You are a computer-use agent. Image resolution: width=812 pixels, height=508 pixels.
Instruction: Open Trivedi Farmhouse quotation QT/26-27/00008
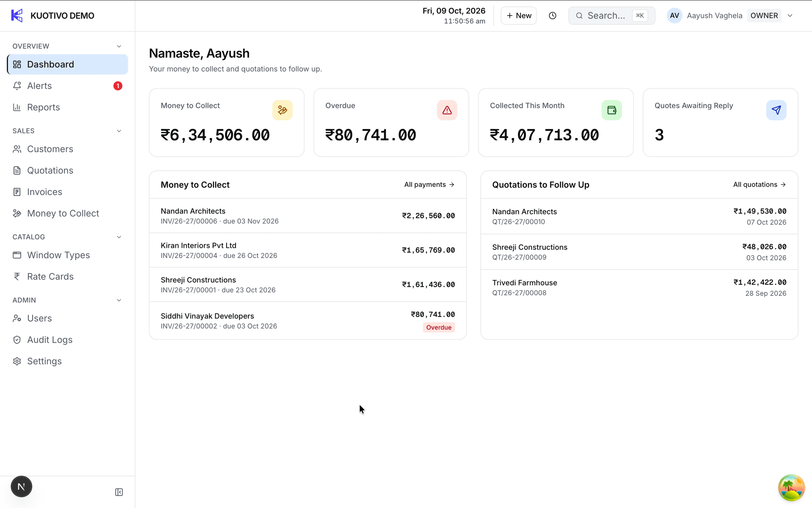click(639, 288)
